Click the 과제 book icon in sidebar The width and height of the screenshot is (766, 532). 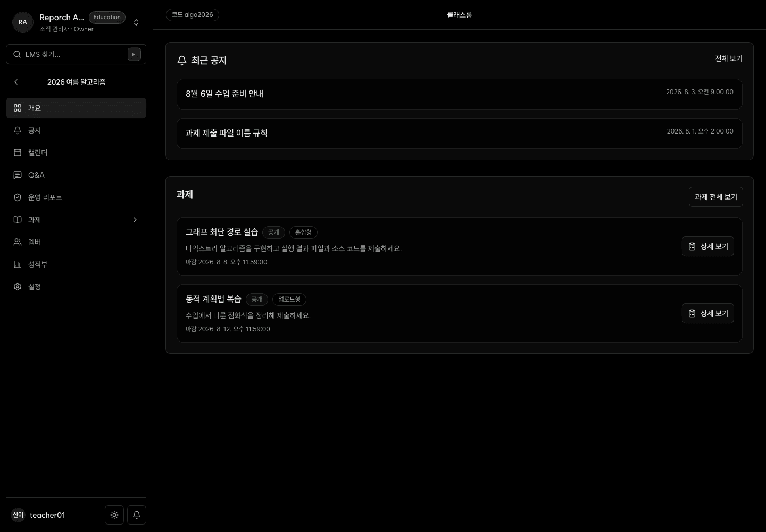pos(18,220)
